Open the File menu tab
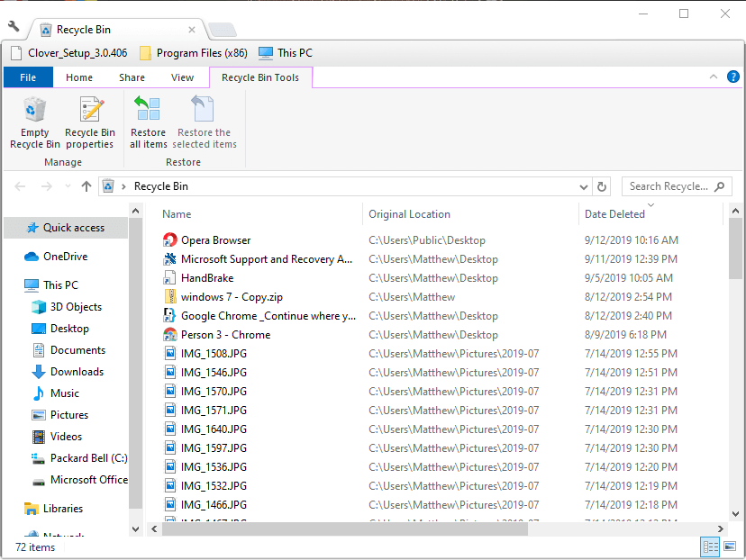This screenshot has width=746, height=560. 27,77
